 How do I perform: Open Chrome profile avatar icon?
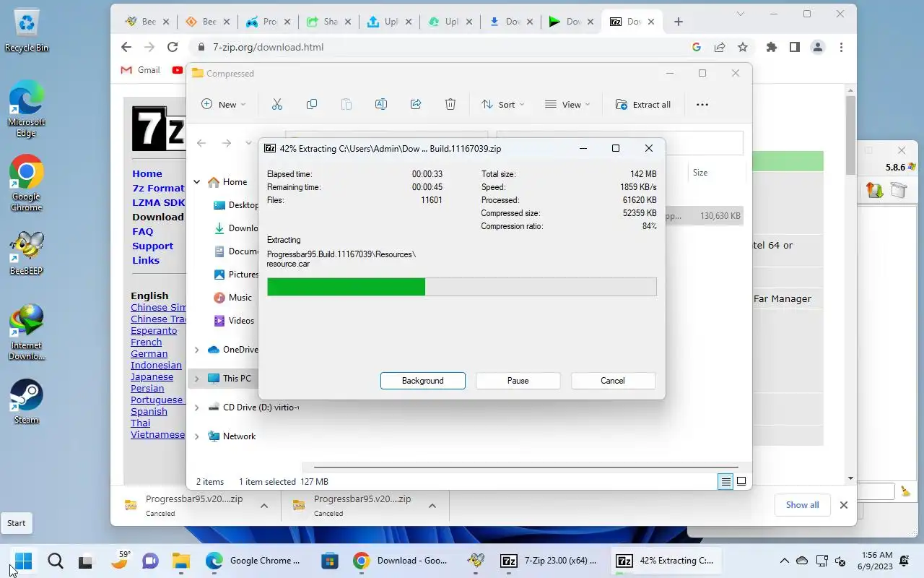[x=818, y=47]
